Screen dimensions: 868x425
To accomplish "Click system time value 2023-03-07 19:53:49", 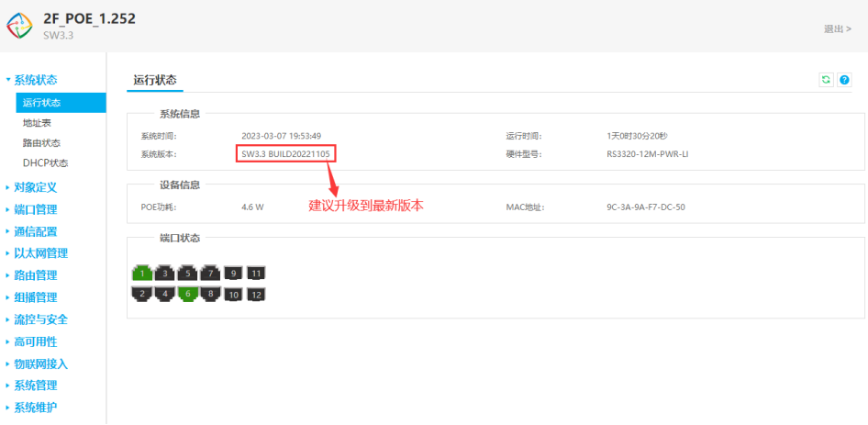I will (281, 136).
